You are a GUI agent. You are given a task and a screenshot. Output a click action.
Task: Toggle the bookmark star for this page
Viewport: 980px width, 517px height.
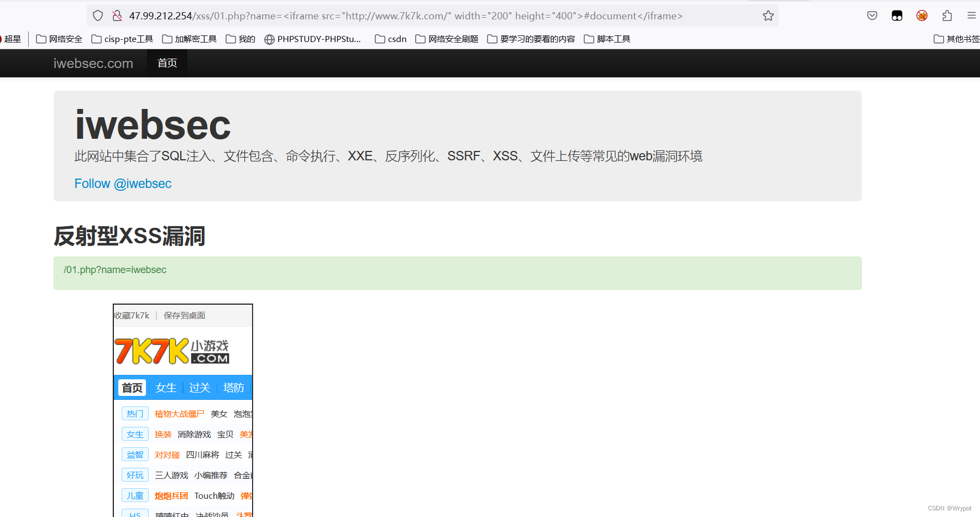768,15
